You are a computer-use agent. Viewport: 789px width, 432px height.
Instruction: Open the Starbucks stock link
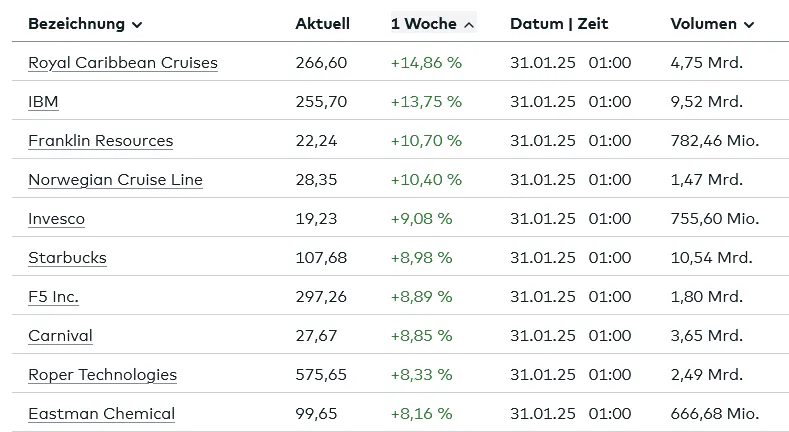click(67, 257)
